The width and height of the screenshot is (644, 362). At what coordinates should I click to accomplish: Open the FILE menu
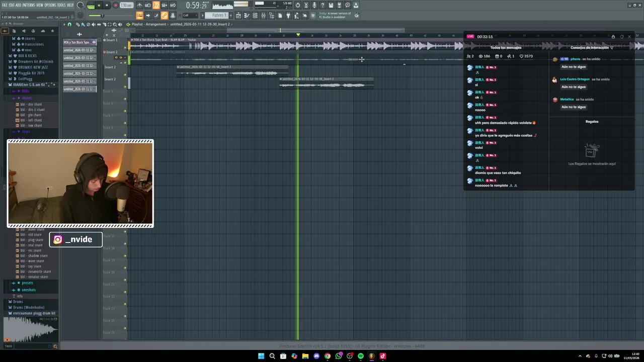(x=5, y=5)
